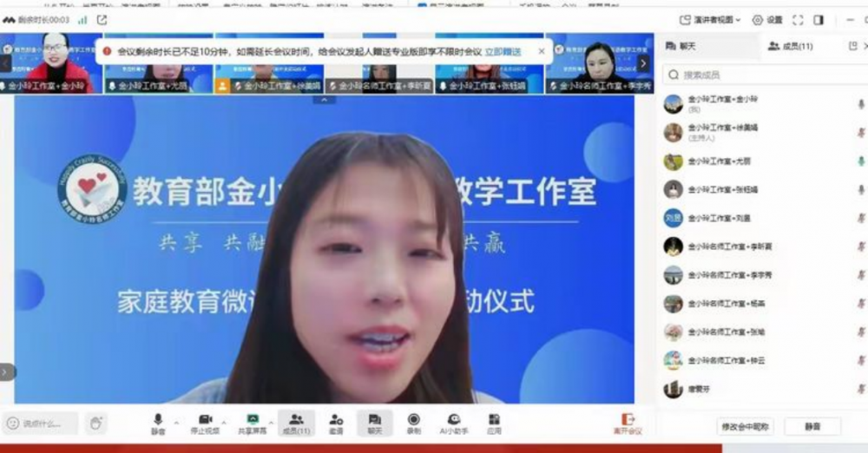Switch to 聊天 tab in side panel
868x453 pixels.
point(681,46)
